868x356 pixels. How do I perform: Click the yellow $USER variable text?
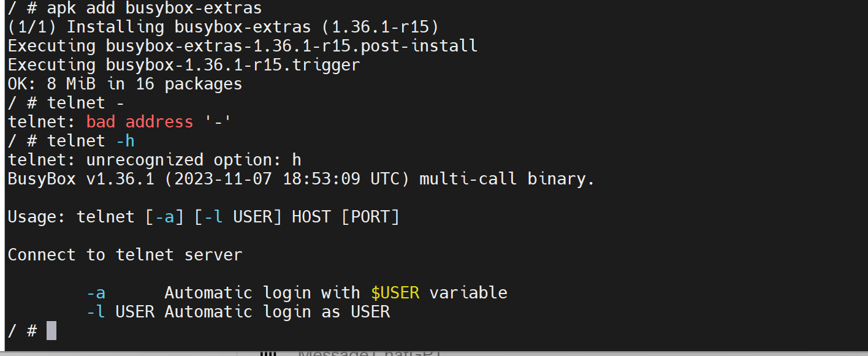pyautogui.click(x=395, y=293)
